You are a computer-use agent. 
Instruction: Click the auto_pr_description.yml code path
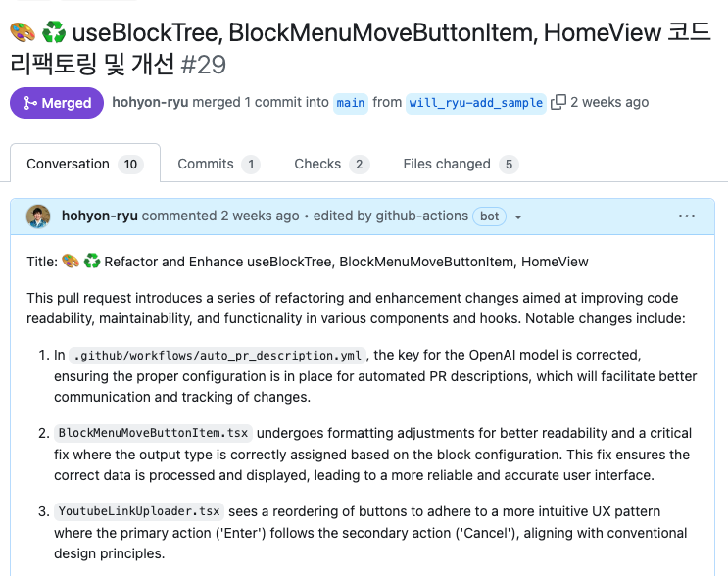[x=218, y=355]
